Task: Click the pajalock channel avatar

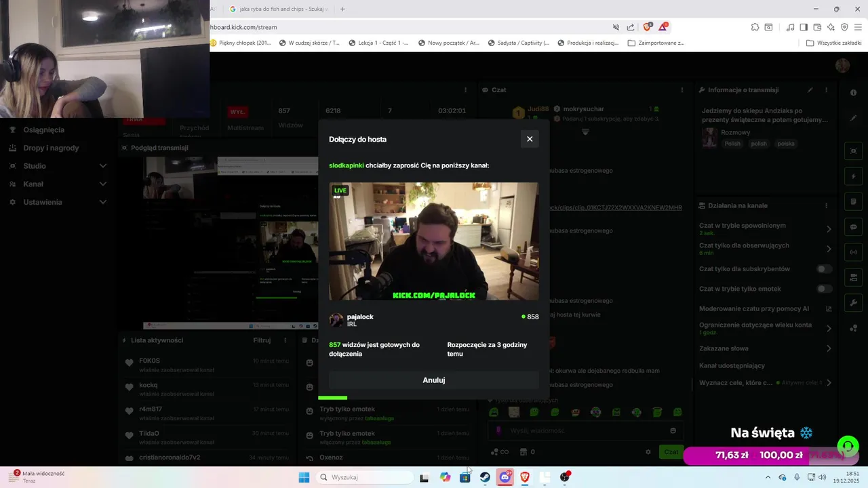Action: (x=336, y=320)
